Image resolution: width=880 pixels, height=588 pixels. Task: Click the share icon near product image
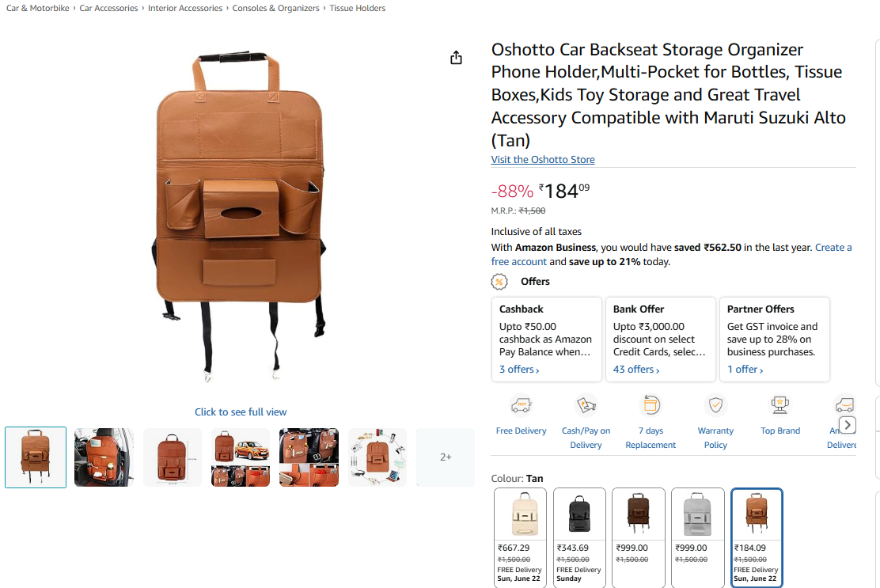pos(457,57)
